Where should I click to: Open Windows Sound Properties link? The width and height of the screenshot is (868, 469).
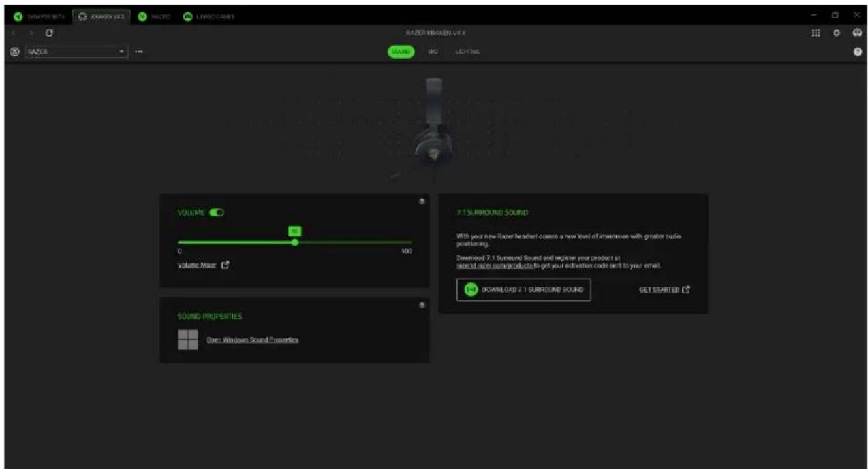coord(253,340)
